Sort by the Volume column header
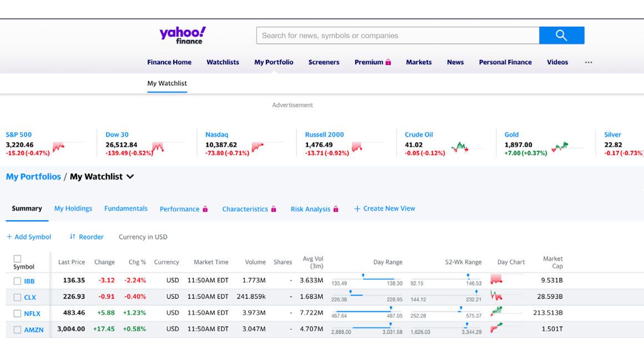The height and width of the screenshot is (344, 644). pos(255,262)
